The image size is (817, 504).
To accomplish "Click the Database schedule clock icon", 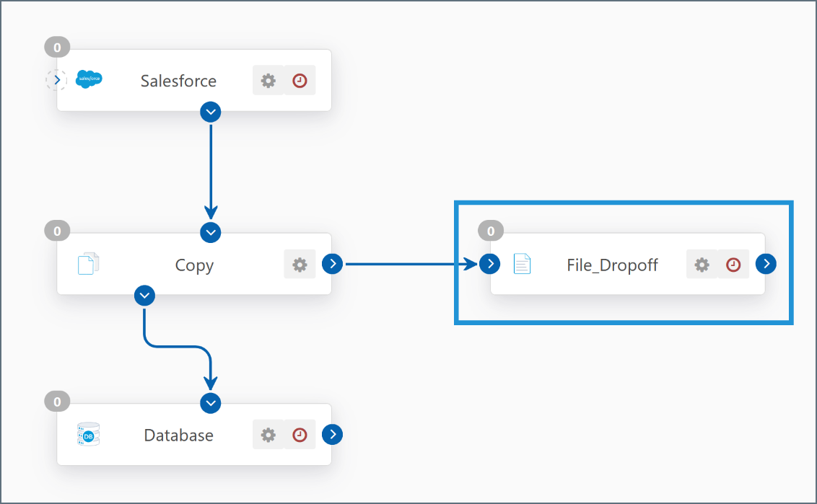I will pyautogui.click(x=300, y=435).
